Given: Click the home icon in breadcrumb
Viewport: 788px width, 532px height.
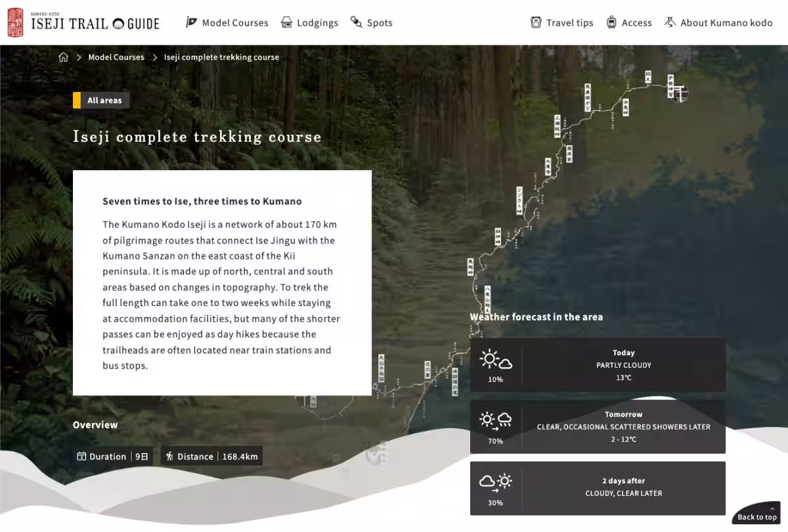Looking at the screenshot, I should [64, 57].
